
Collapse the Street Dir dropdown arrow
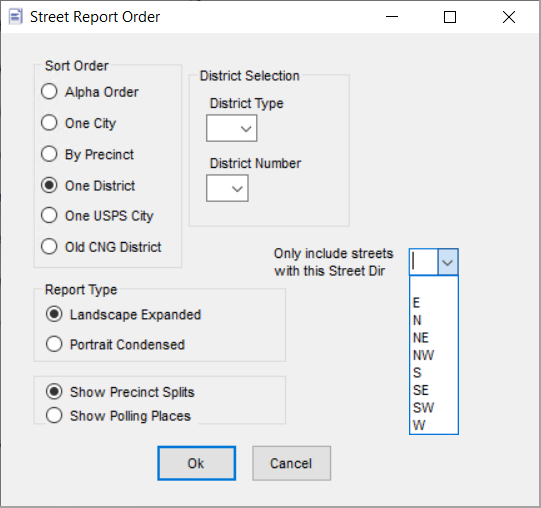[447, 262]
